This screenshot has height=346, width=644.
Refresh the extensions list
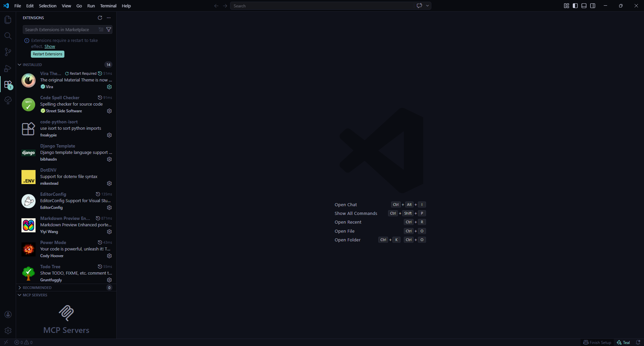click(100, 18)
